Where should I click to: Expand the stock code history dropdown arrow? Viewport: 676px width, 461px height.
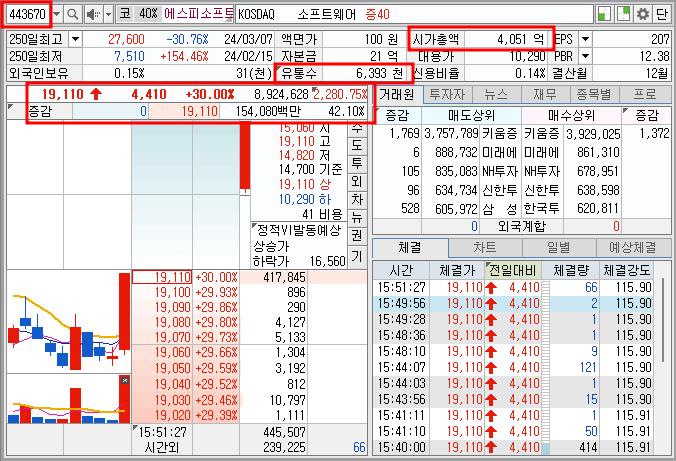[x=57, y=14]
